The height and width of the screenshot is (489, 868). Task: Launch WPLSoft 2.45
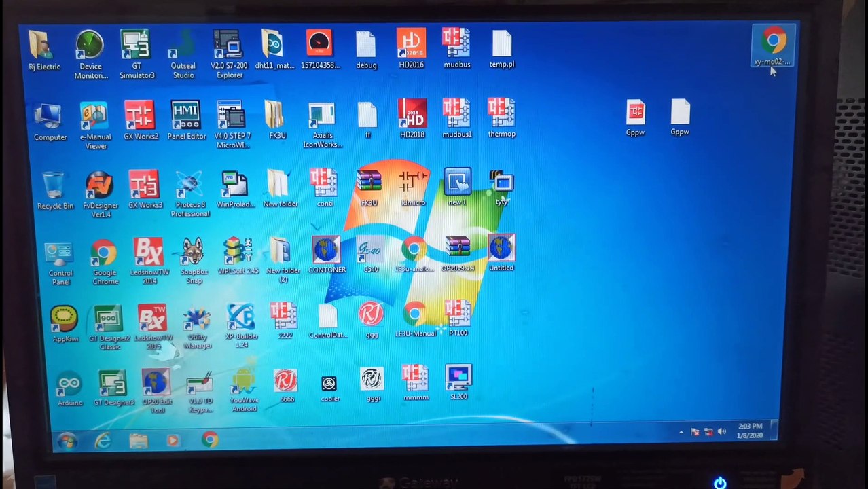238,256
